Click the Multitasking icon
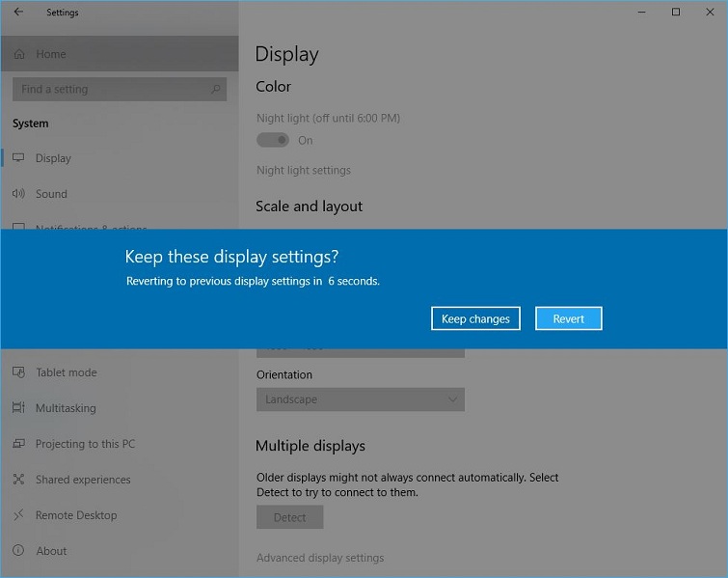 (18, 408)
